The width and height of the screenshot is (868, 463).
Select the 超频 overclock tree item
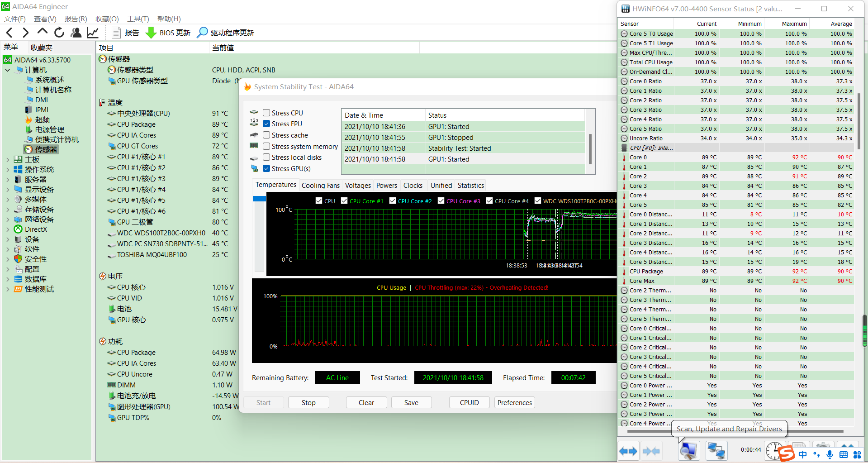tap(43, 119)
